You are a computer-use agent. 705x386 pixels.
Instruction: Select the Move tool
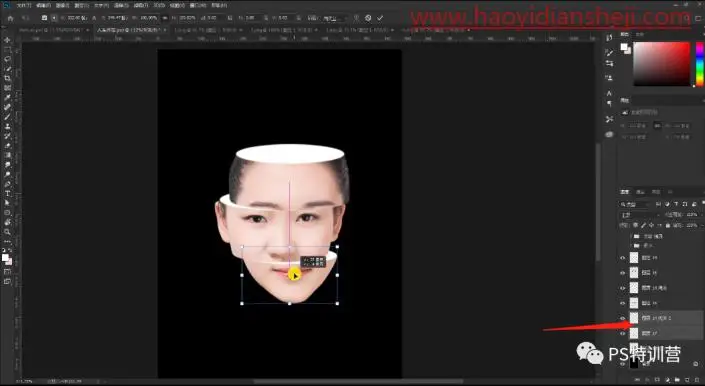(7, 40)
